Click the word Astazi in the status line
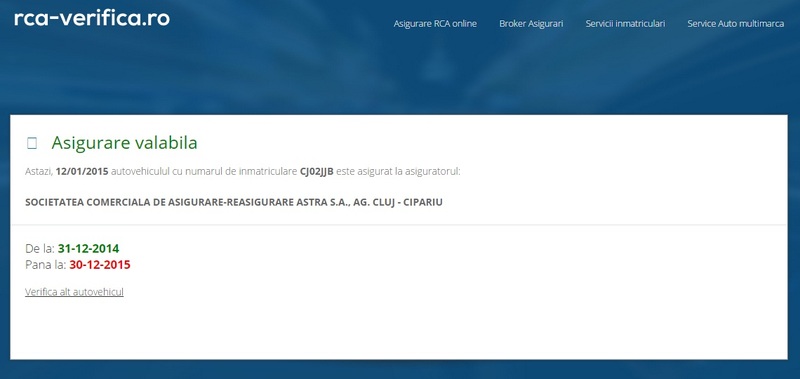The width and height of the screenshot is (800, 379). [39, 171]
